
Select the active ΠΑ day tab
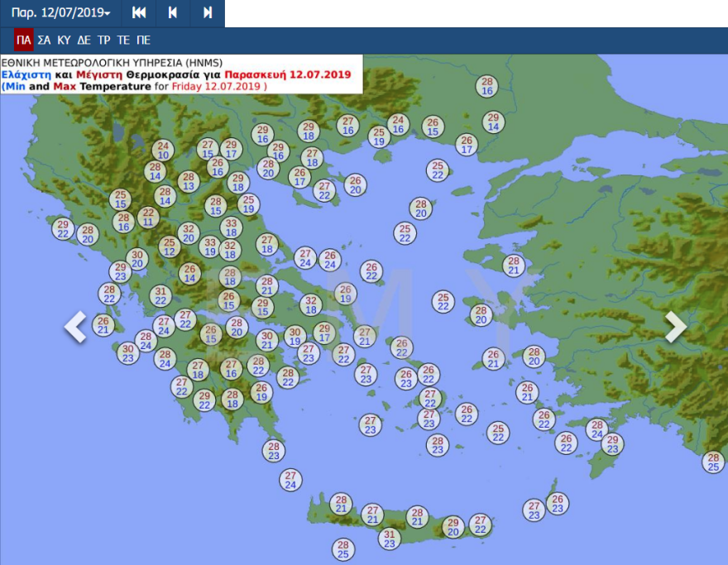24,40
